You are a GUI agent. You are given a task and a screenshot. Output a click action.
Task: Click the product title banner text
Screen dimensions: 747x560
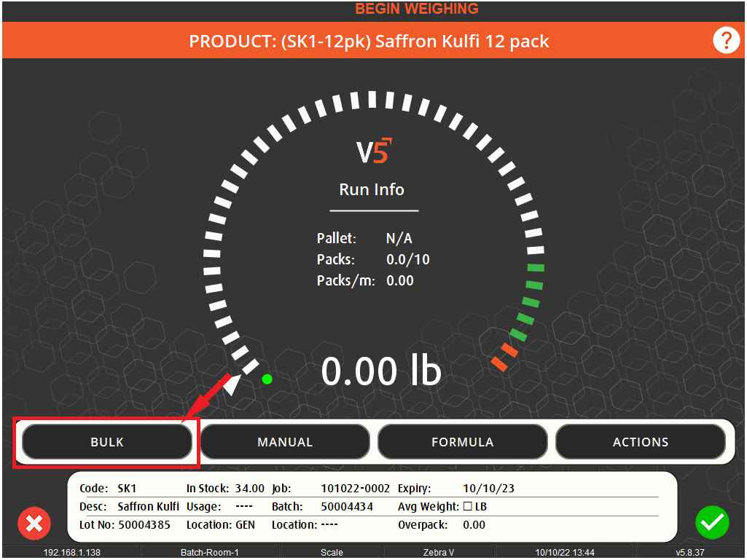[x=369, y=42]
